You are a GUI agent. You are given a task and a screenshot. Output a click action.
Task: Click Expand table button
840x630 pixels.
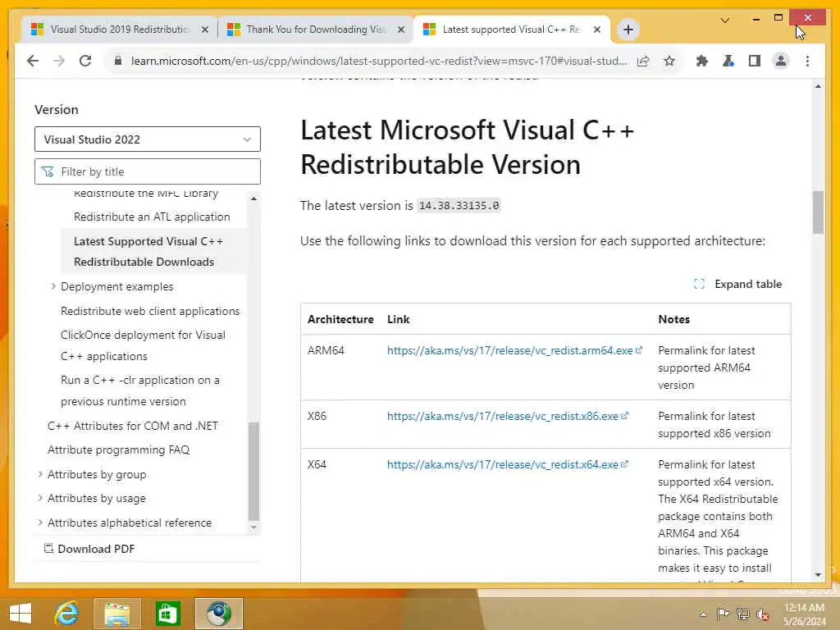737,284
